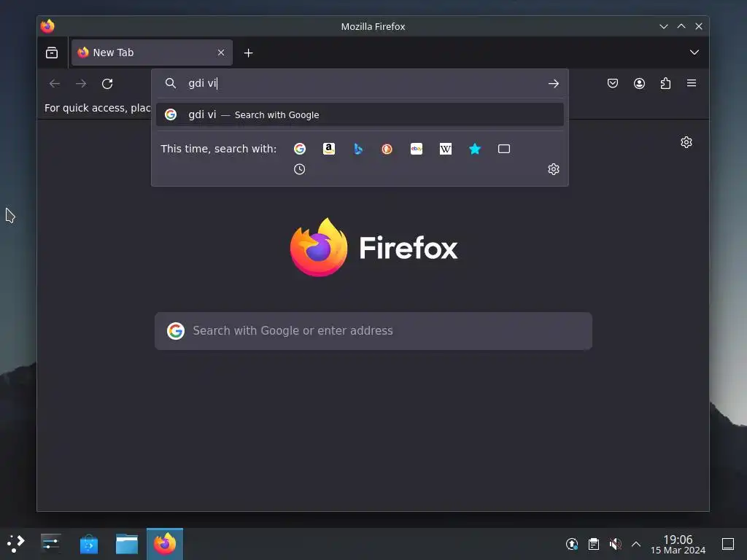
Task: Open search settings gear in URL dropdown
Action: [x=554, y=169]
